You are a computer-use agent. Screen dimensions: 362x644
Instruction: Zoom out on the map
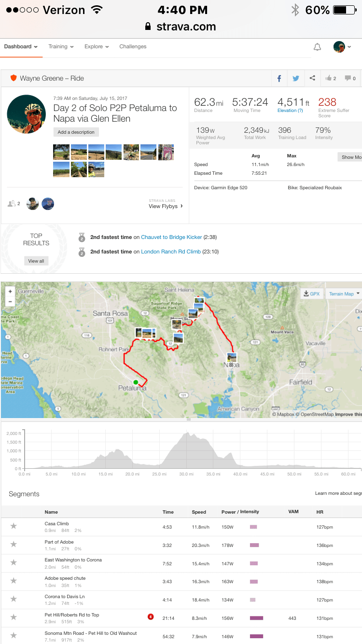[10, 301]
